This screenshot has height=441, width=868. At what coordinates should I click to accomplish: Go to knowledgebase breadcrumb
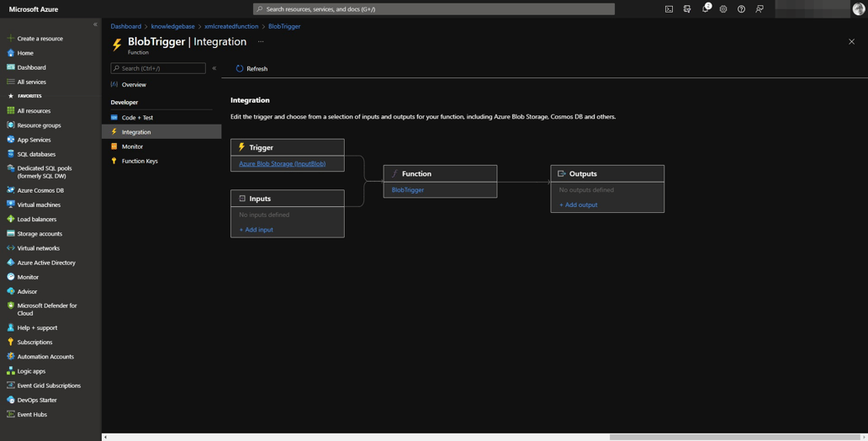(172, 26)
